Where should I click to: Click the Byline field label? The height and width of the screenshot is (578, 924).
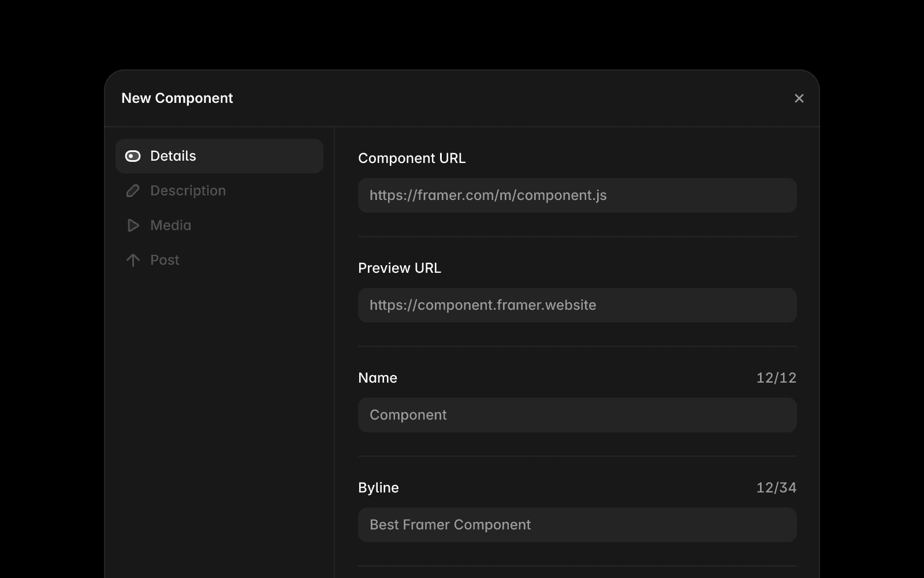pyautogui.click(x=378, y=488)
